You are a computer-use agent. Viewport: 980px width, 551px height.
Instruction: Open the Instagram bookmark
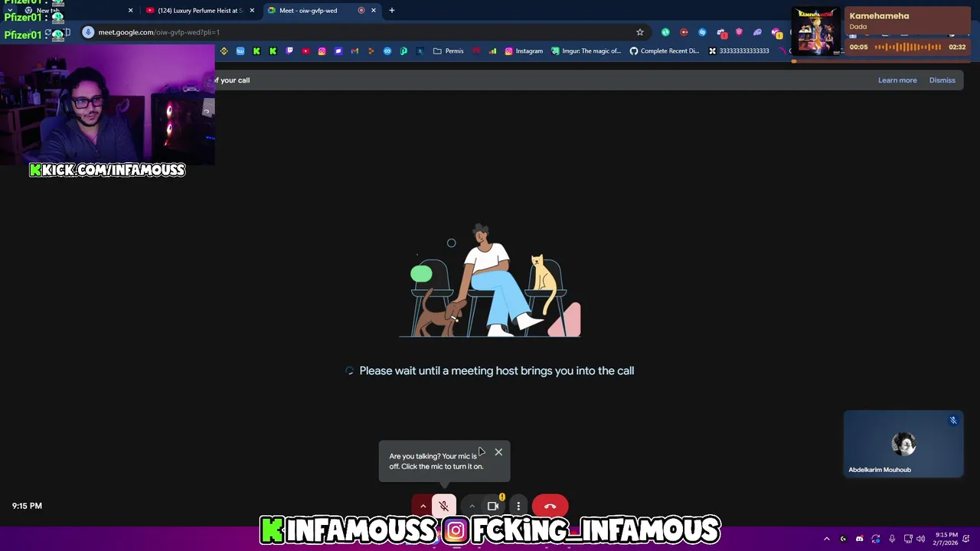[x=524, y=51]
